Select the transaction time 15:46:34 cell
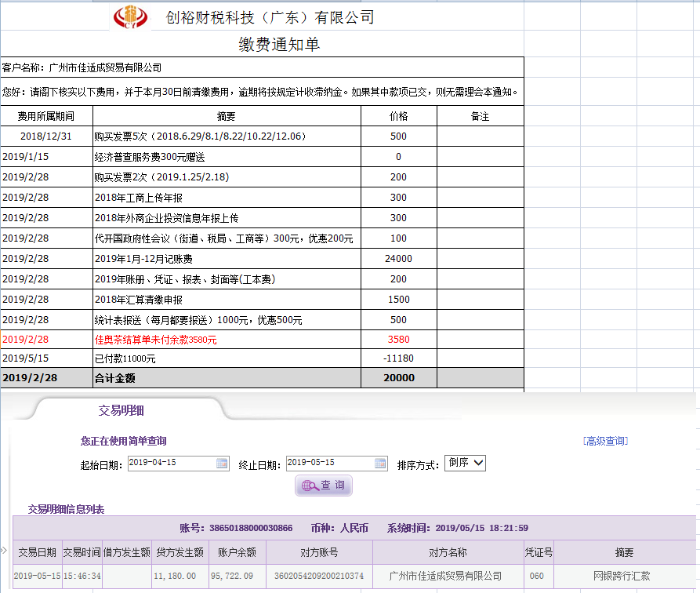 point(82,576)
